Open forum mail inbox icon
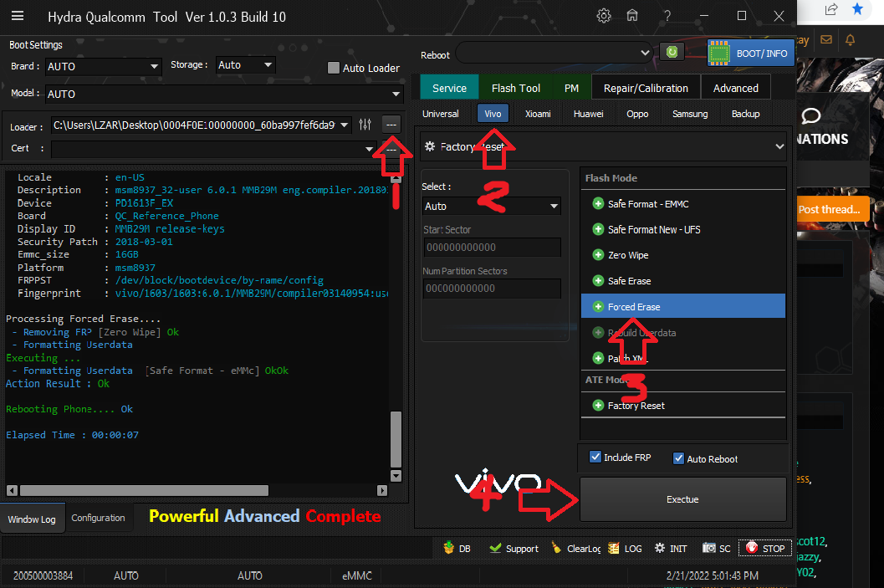The width and height of the screenshot is (884, 588). [x=826, y=39]
